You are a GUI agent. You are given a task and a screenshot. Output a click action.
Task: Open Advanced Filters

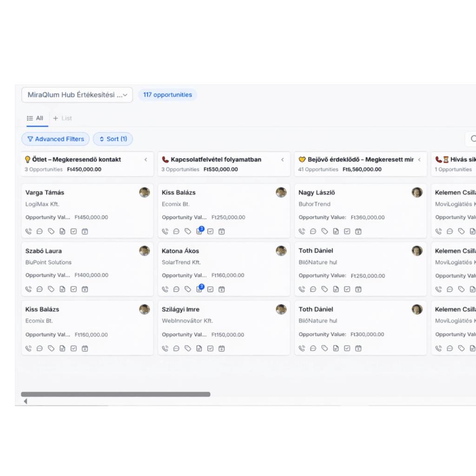click(x=56, y=139)
